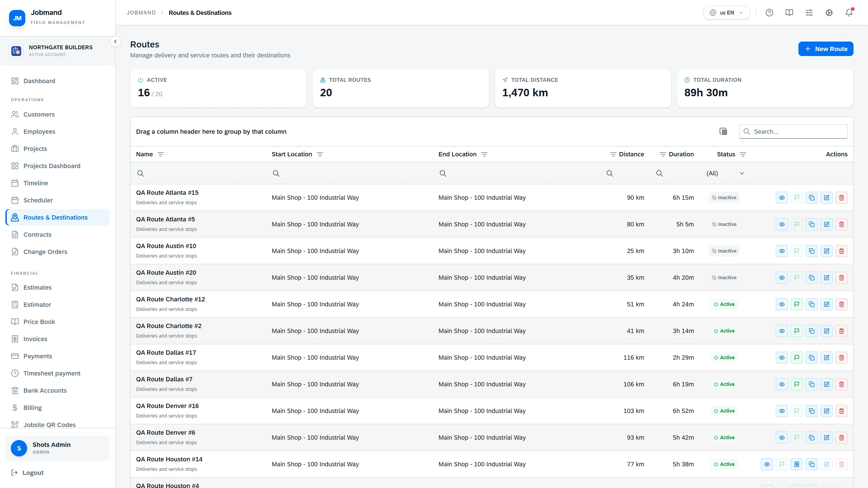Sort by the Distance column header

point(631,154)
